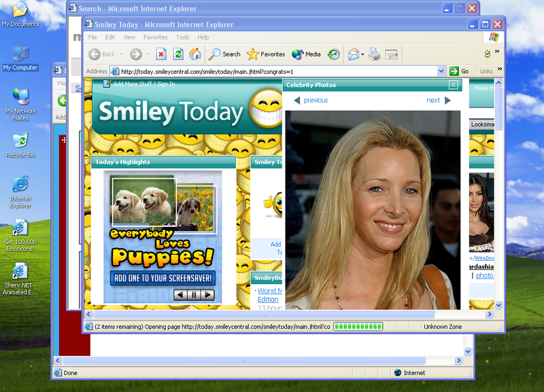
Task: Pause the puppies slideshow
Action: point(194,295)
